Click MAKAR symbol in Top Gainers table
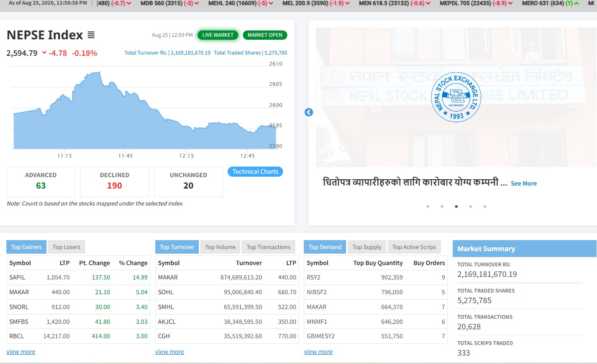Screen dimensions: 597x364 coord(19,292)
